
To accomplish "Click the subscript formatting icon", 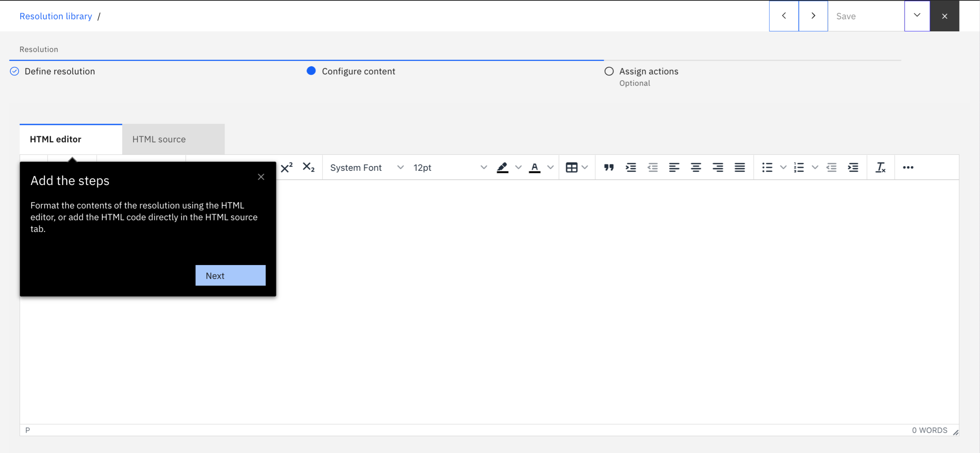I will point(308,167).
